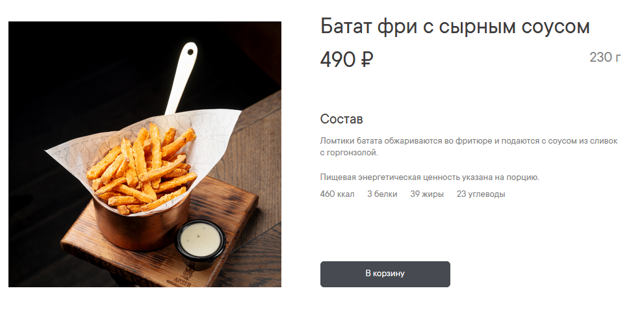
Task: Open the sweet potato fries product photo
Action: coord(144,154)
